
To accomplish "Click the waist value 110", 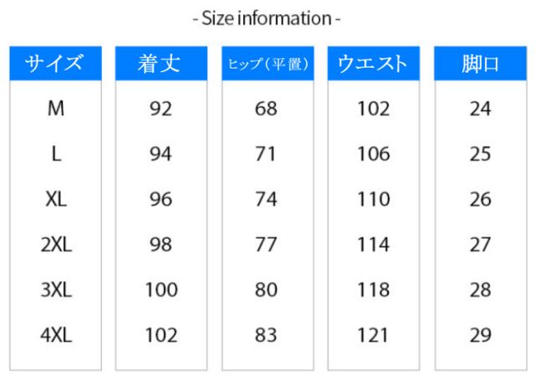I will (x=373, y=199).
